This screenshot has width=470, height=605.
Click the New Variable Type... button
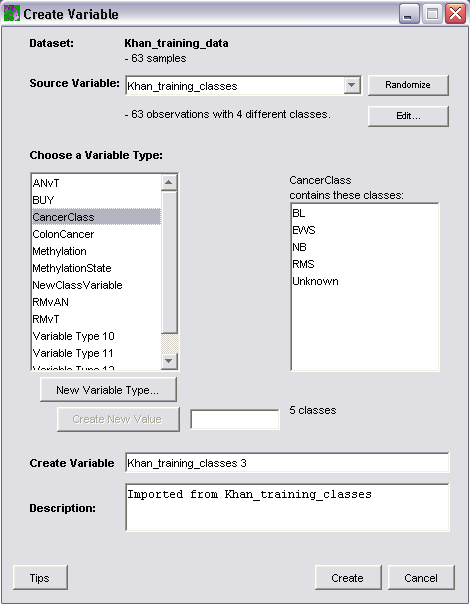coord(108,390)
